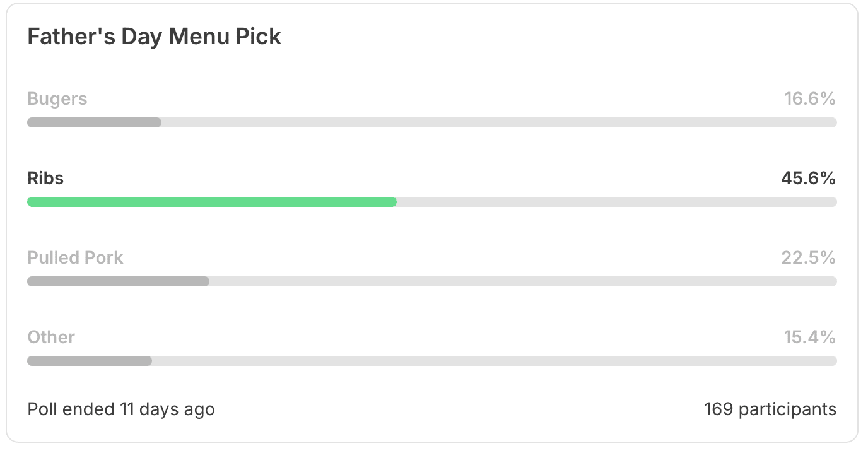Click the 16.6% result for Bugers
Image resolution: width=868 pixels, height=453 pixels.
coord(810,99)
